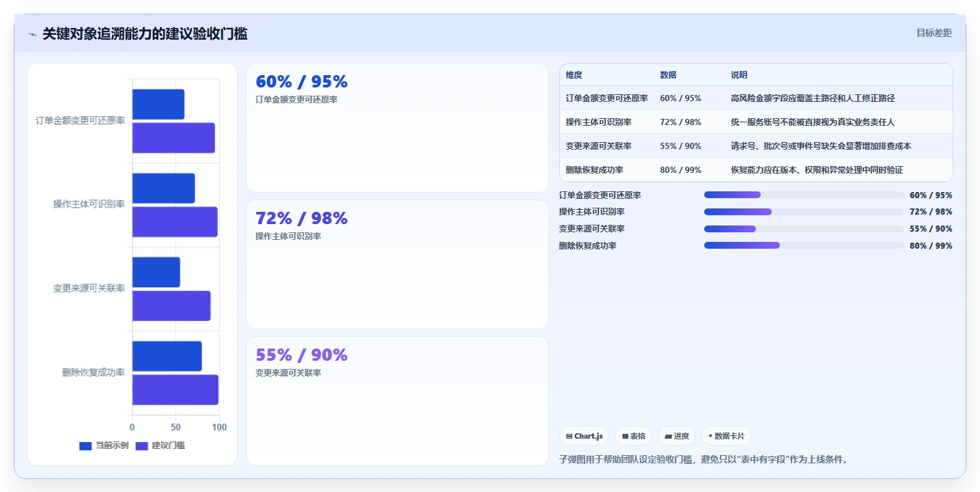Click the large 60% / 95% data card value
This screenshot has height=492, width=980.
tap(302, 81)
